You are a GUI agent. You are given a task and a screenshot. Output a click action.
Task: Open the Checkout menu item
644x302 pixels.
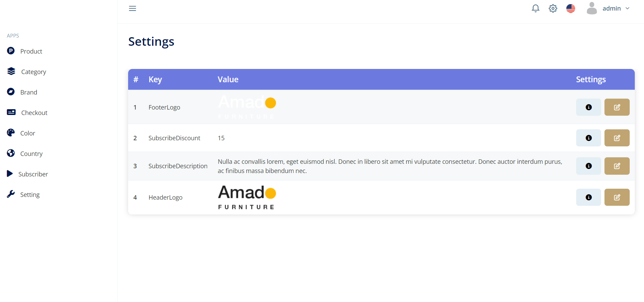34,113
